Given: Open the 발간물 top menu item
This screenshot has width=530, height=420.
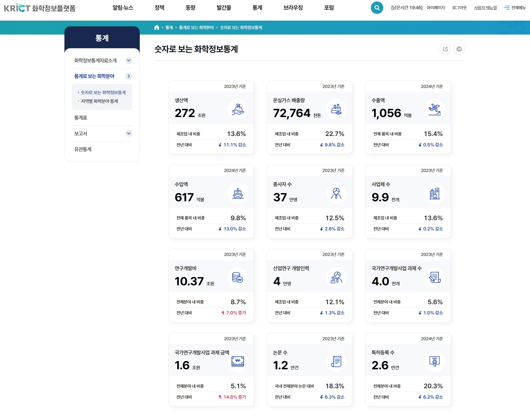Looking at the screenshot, I should click(224, 8).
